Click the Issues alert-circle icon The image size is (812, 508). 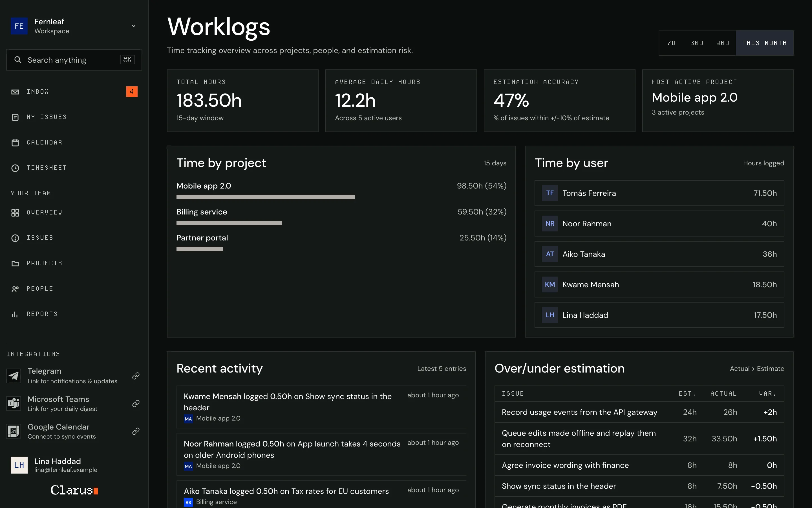(x=15, y=238)
